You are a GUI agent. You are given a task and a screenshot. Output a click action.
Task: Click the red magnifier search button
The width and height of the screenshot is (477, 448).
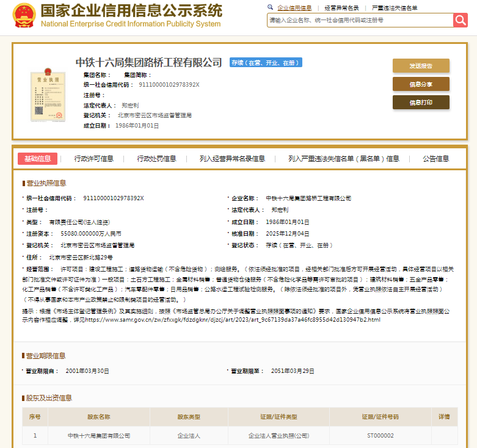(460, 20)
